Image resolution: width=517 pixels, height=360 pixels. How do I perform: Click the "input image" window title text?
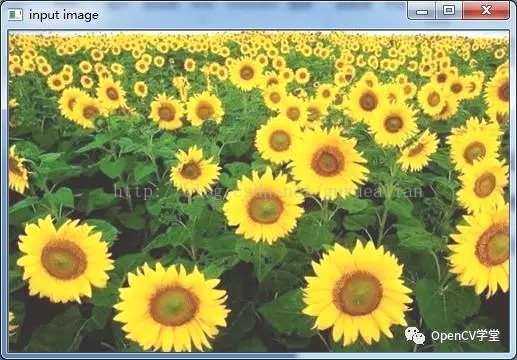[64, 15]
